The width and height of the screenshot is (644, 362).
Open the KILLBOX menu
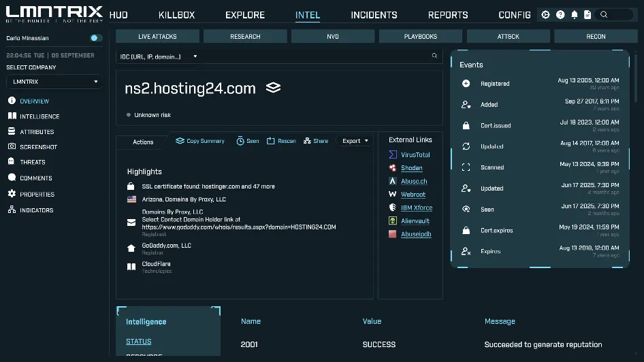(x=176, y=15)
